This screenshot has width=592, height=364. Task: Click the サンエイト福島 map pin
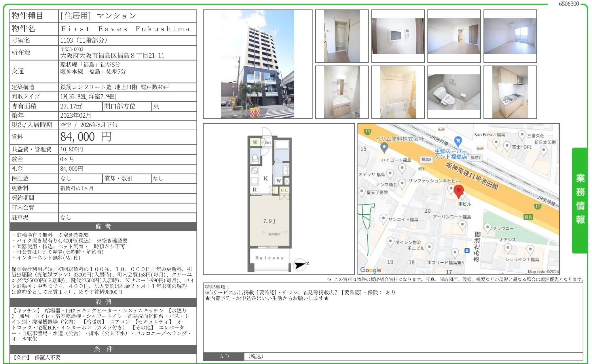point(383,219)
